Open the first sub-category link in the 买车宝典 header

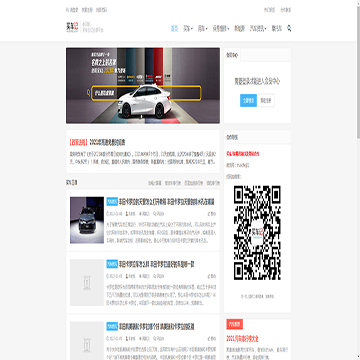pyautogui.click(x=155, y=183)
